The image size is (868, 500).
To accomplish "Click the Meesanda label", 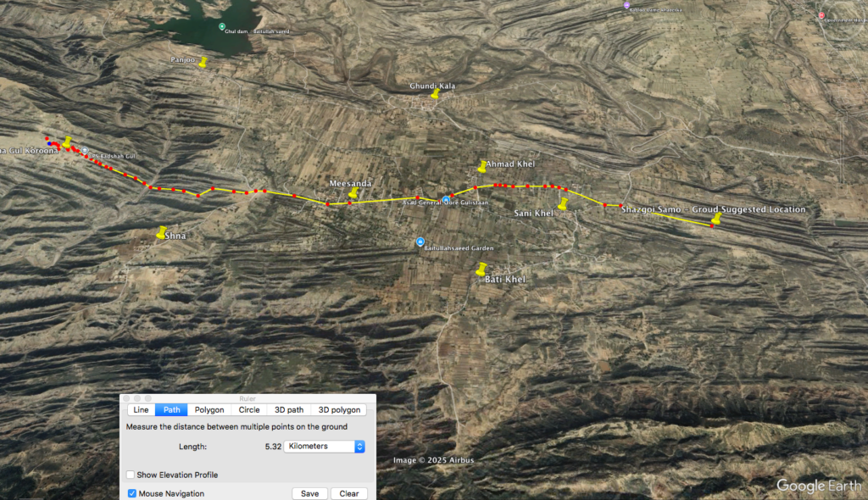I will (x=350, y=183).
